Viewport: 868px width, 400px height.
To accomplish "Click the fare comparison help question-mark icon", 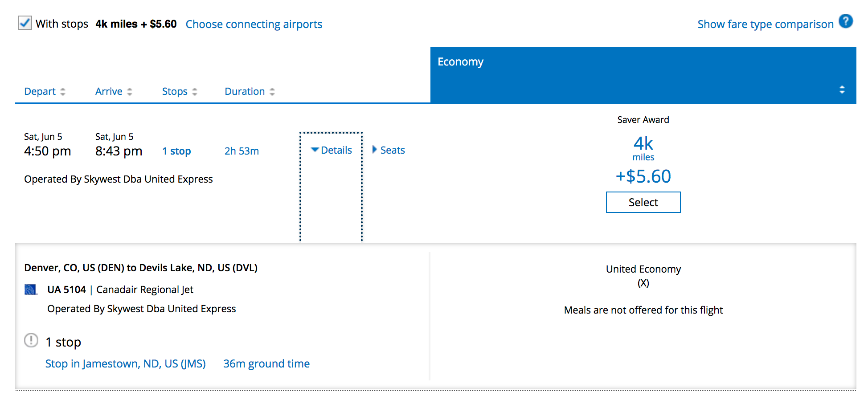I will pos(845,21).
